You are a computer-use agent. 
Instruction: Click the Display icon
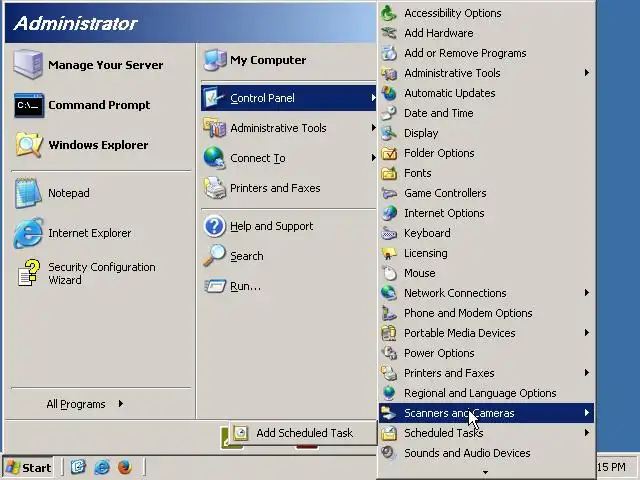(x=389, y=133)
